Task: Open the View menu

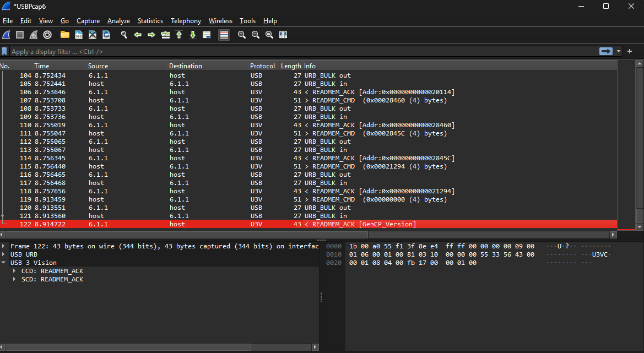Action: click(46, 21)
